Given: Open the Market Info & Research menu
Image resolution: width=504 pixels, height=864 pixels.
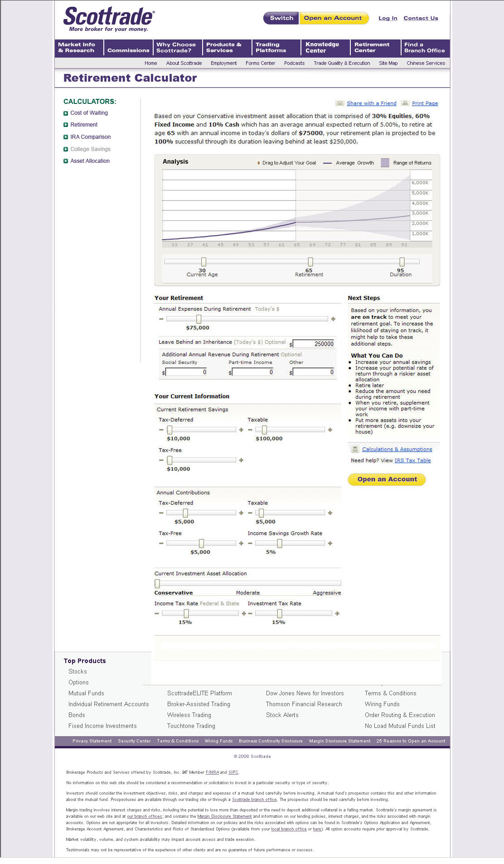Looking at the screenshot, I should [x=79, y=48].
